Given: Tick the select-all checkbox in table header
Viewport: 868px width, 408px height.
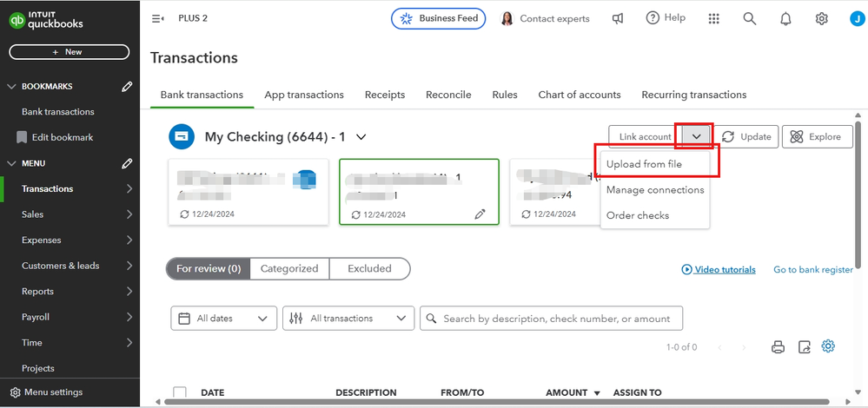Looking at the screenshot, I should pyautogui.click(x=179, y=392).
